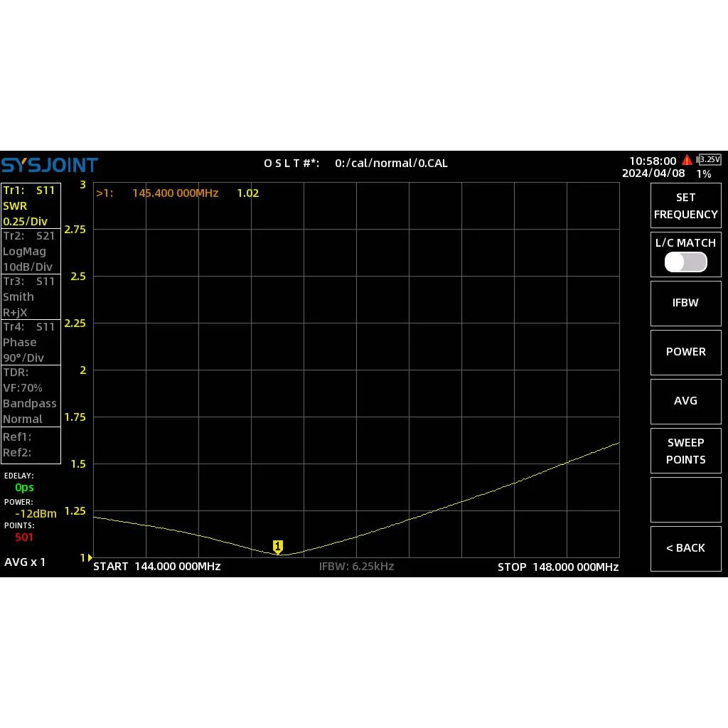Image resolution: width=728 pixels, height=728 pixels.
Task: Click the red warning triangle icon
Action: click(687, 160)
